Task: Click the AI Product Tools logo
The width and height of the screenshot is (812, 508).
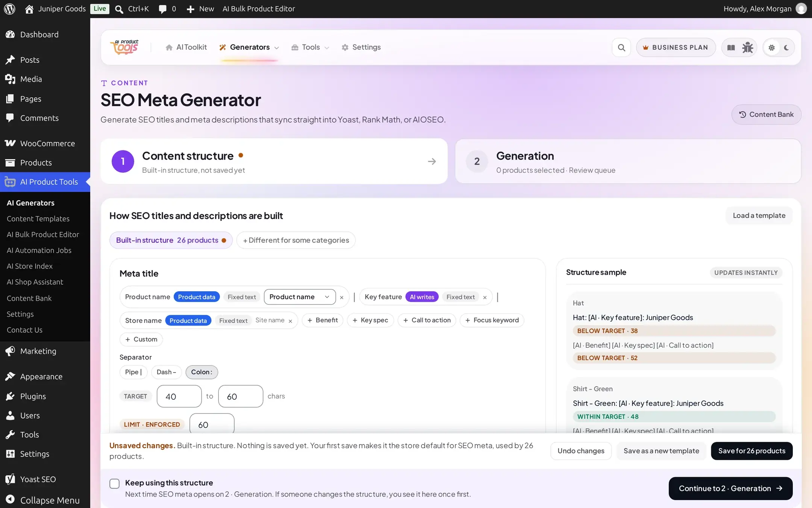Action: [x=124, y=47]
